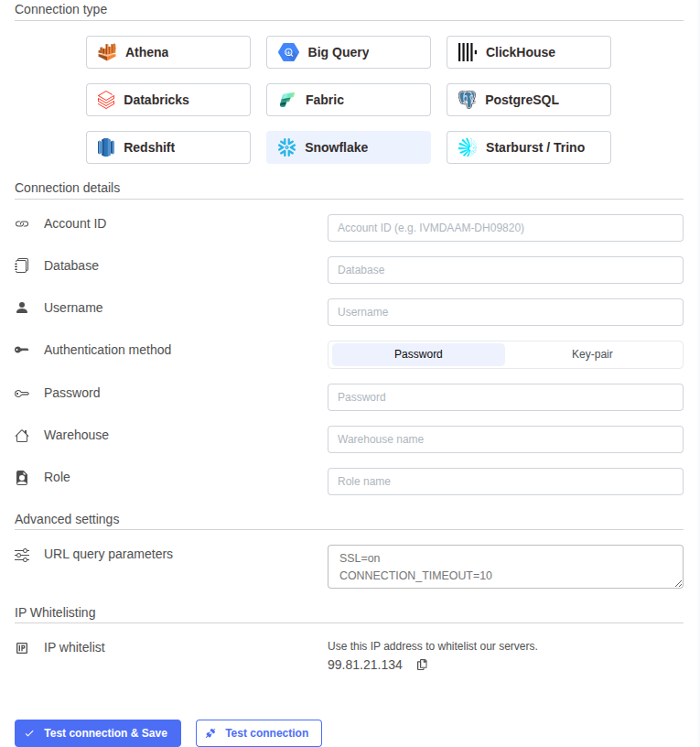
Task: Click the URL query parameters textarea
Action: (505, 567)
